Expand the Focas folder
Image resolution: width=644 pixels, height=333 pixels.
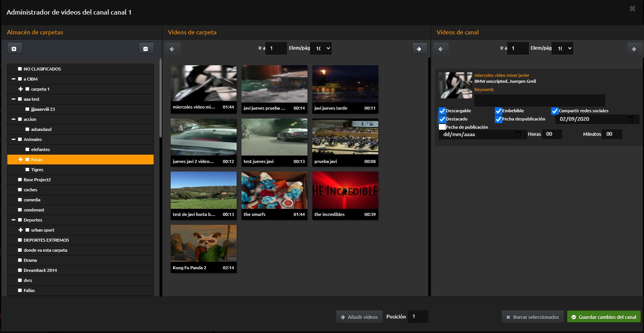coord(20,160)
